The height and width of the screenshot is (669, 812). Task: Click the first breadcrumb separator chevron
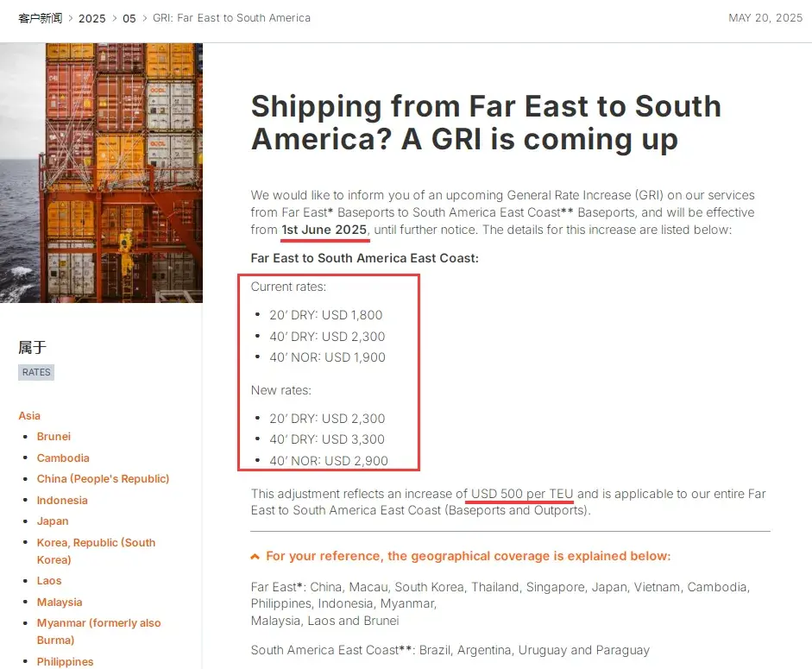pyautogui.click(x=68, y=18)
